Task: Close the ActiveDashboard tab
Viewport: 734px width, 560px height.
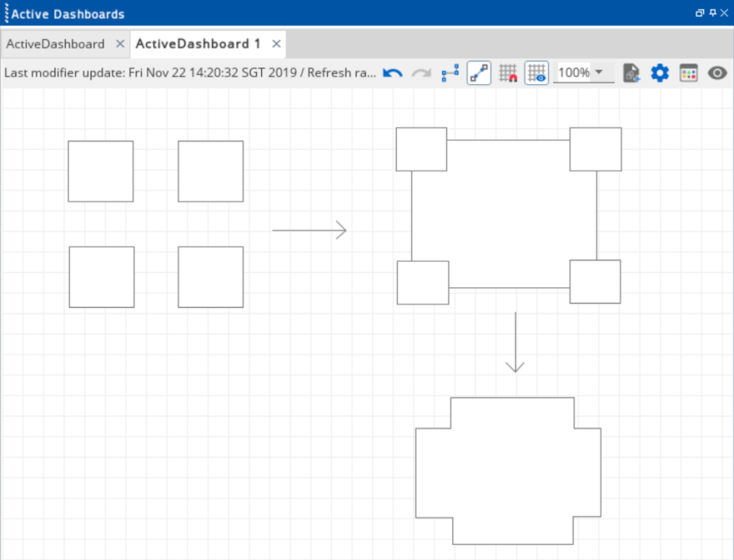Action: [121, 44]
